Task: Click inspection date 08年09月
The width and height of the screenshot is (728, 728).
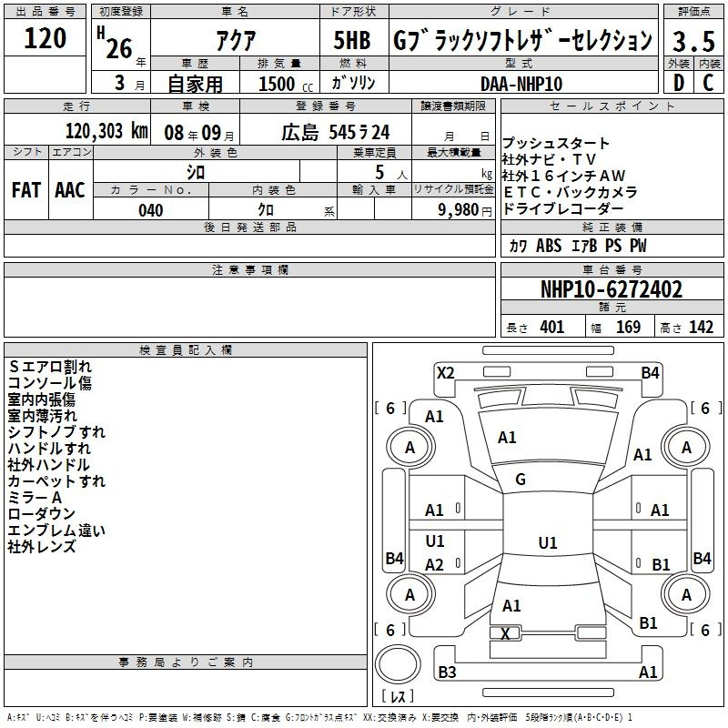Action: pos(199,133)
